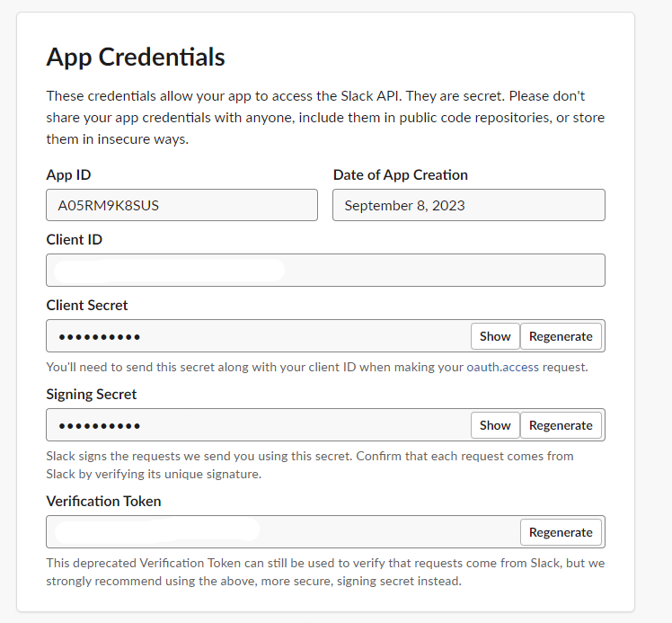The width and height of the screenshot is (672, 623).
Task: Click the deprecated Verification Token notice
Action: (323, 572)
